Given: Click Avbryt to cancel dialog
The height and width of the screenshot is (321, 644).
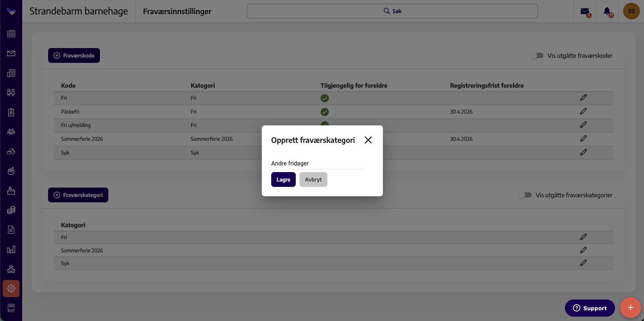Looking at the screenshot, I should 313,179.
